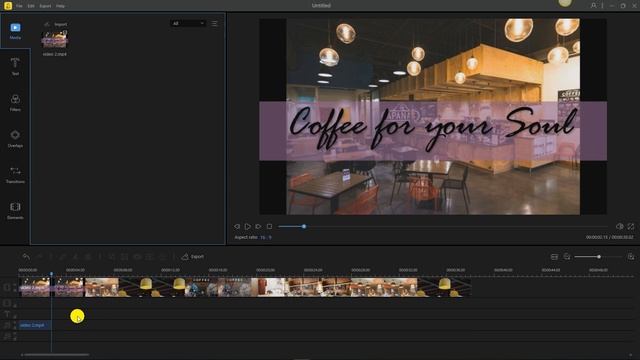This screenshot has height=360, width=640.
Task: Open the Media tab in sidebar
Action: (15, 31)
